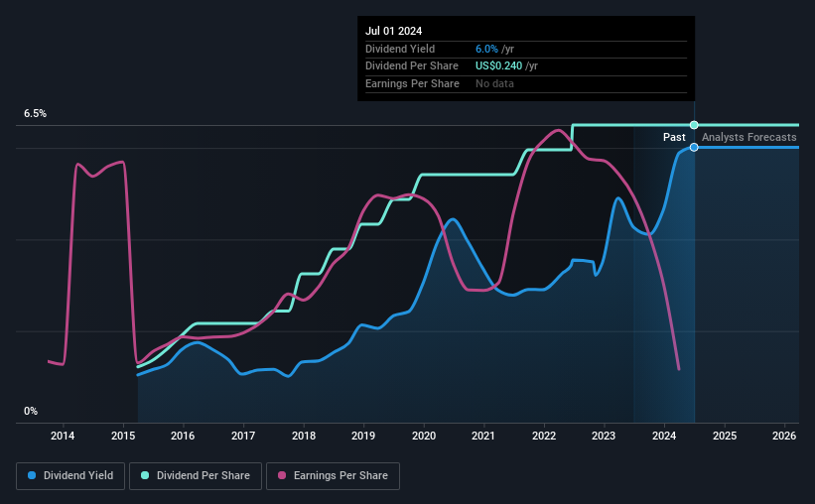Image resolution: width=815 pixels, height=504 pixels.
Task: Click the Earnings Per Share No data tooltip row
Action: (526, 83)
